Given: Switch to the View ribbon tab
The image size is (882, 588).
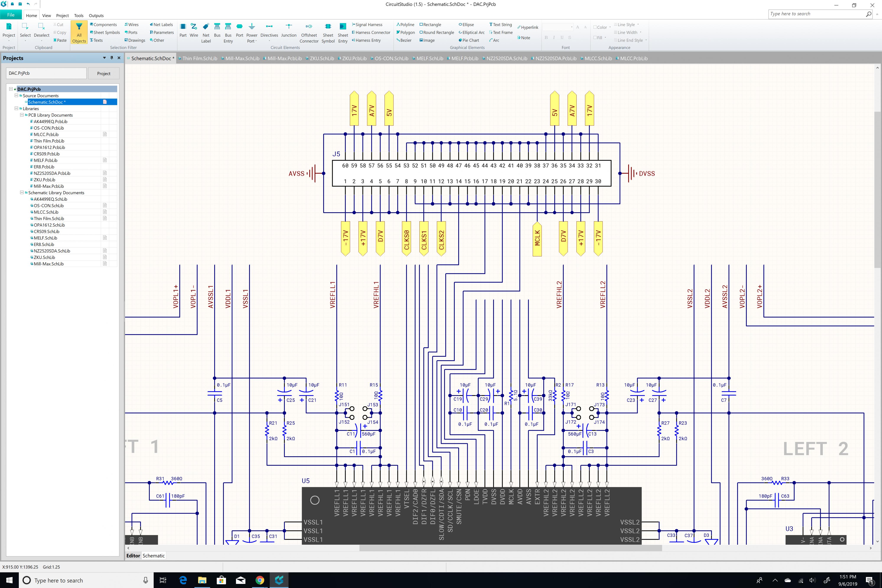Looking at the screenshot, I should coord(47,15).
